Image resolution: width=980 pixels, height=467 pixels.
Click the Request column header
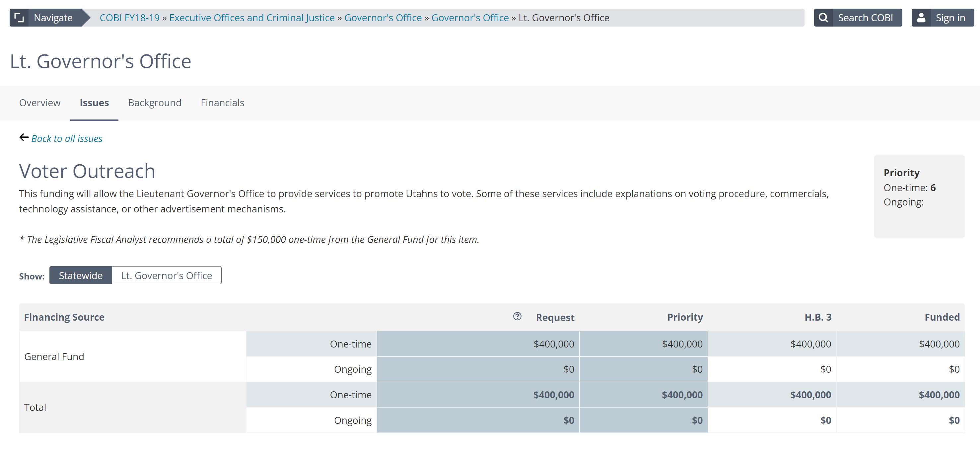coord(555,317)
